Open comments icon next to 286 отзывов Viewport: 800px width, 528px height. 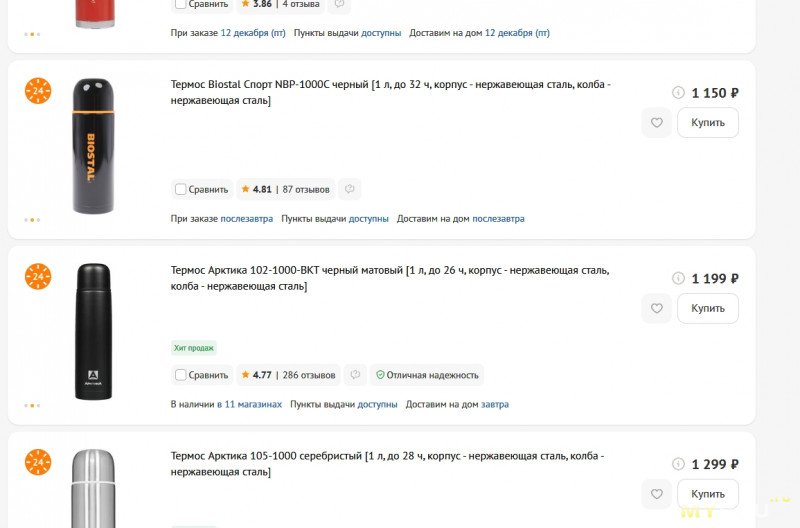pyautogui.click(x=354, y=375)
